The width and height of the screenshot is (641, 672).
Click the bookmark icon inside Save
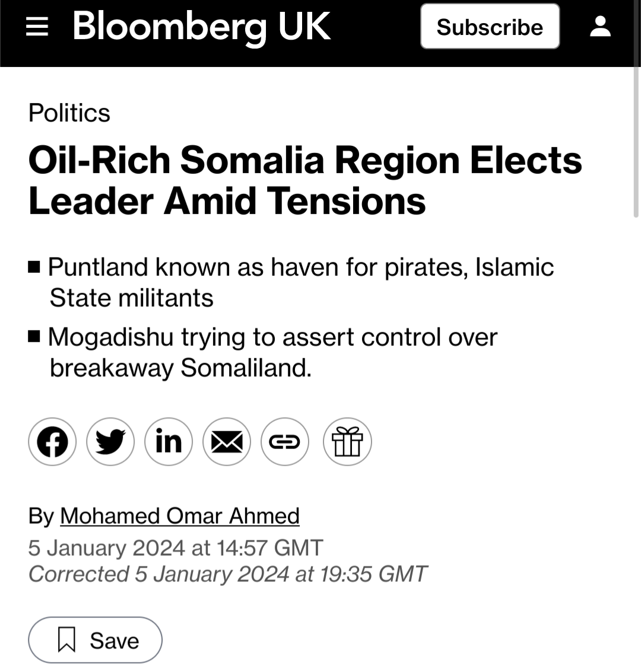[x=66, y=640]
